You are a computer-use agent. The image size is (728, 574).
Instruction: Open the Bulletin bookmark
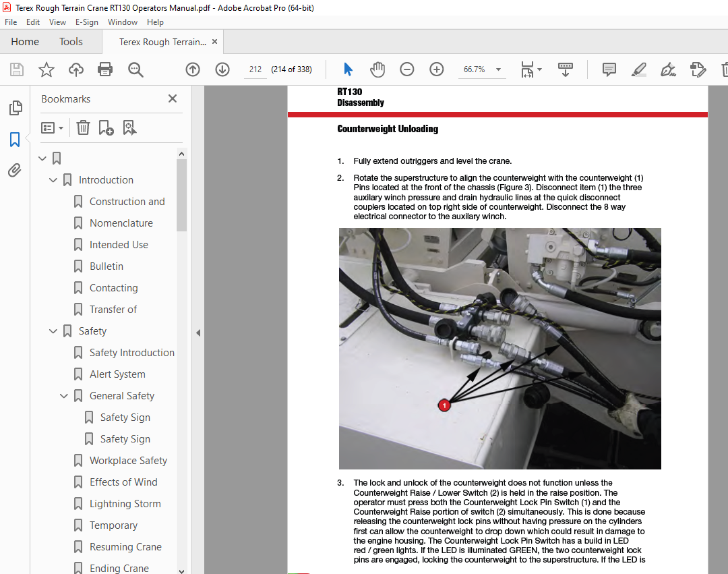pos(107,266)
